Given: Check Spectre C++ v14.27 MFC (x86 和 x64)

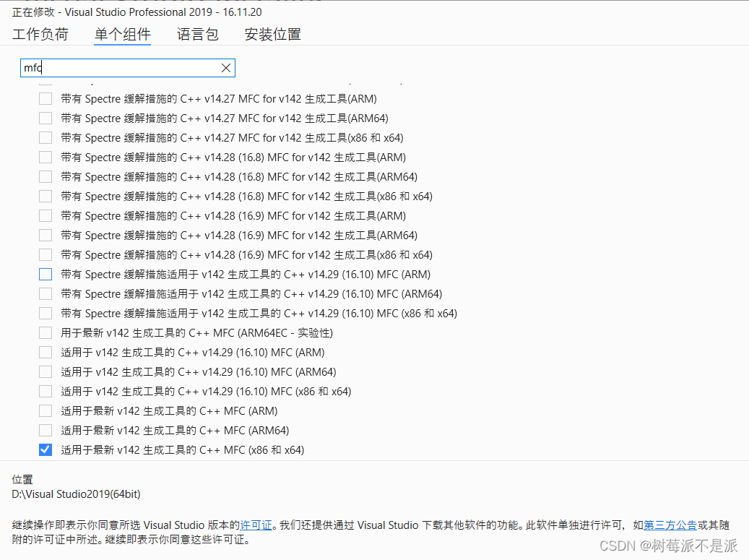Looking at the screenshot, I should click(46, 137).
